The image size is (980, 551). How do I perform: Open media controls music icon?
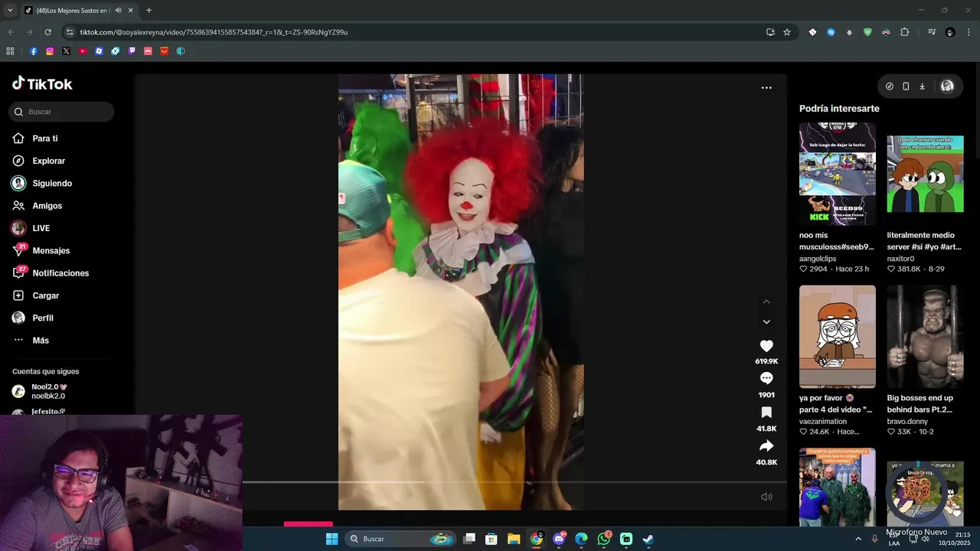click(x=932, y=32)
